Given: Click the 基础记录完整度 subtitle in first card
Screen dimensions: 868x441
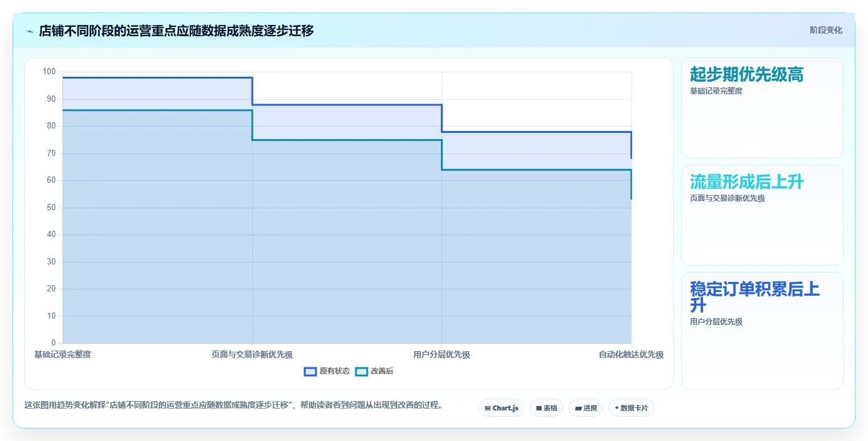Looking at the screenshot, I should point(716,91).
